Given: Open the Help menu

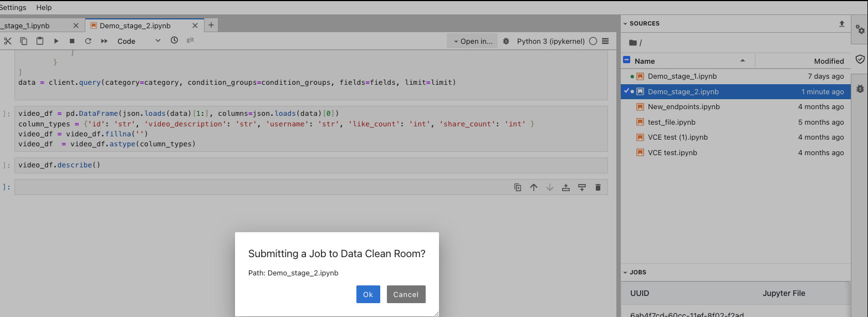Looking at the screenshot, I should [x=44, y=8].
